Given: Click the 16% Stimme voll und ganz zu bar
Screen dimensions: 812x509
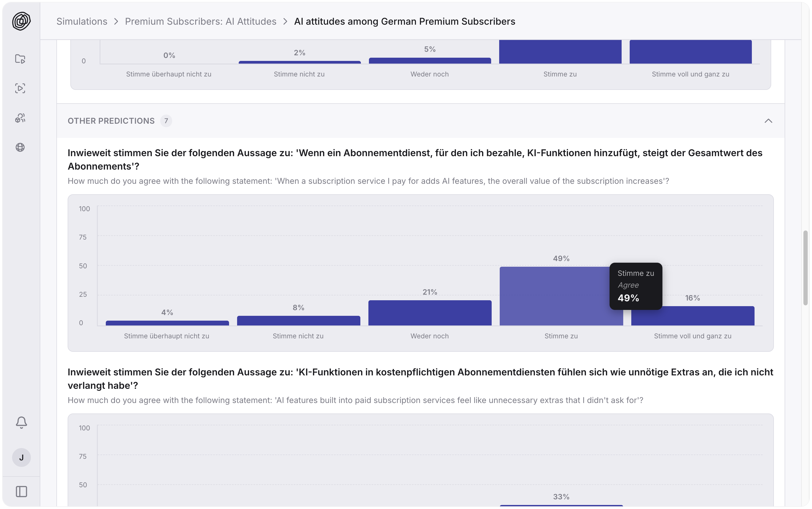Looking at the screenshot, I should [693, 316].
